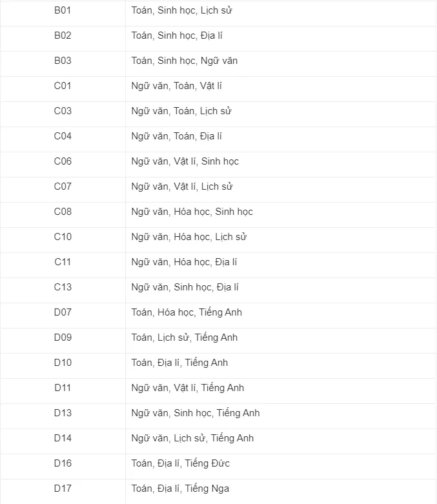437x504 pixels.
Task: Click the C01 code cell
Action: [63, 86]
